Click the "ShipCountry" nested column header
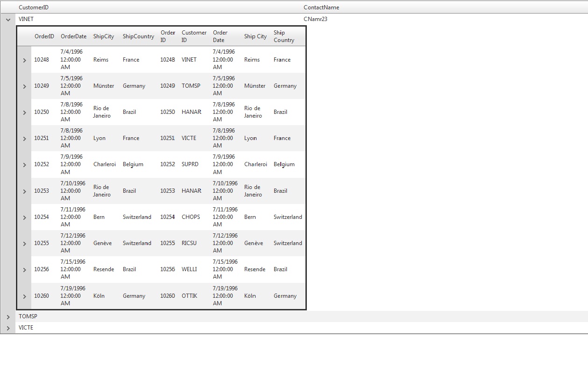 pos(138,36)
